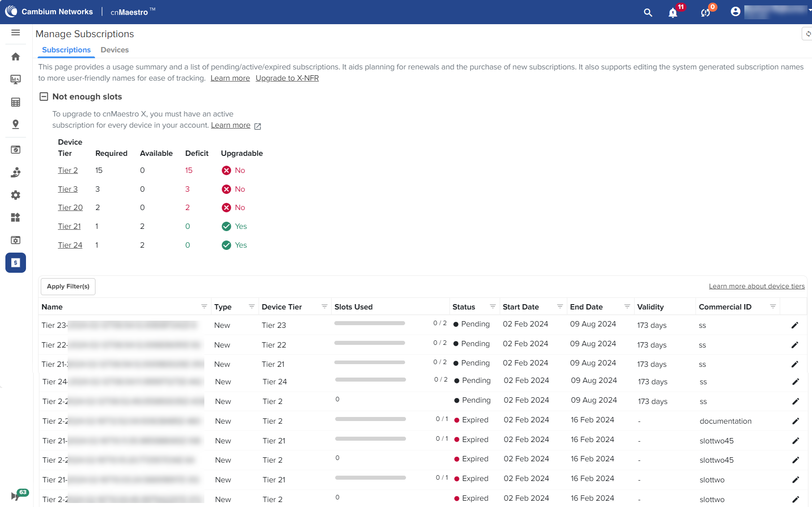Go to the Home sidebar icon

16,57
